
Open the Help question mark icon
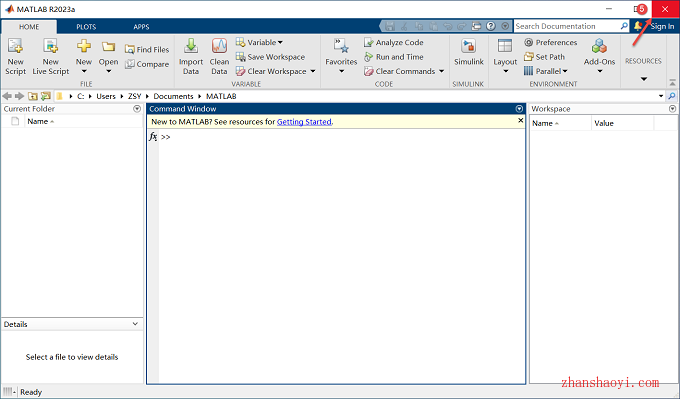point(491,26)
